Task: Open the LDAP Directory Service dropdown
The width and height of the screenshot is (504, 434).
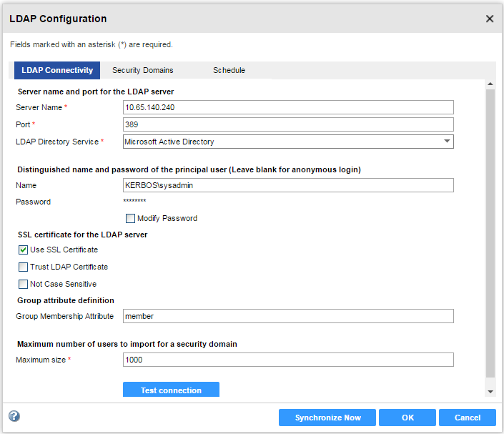Action: point(288,142)
